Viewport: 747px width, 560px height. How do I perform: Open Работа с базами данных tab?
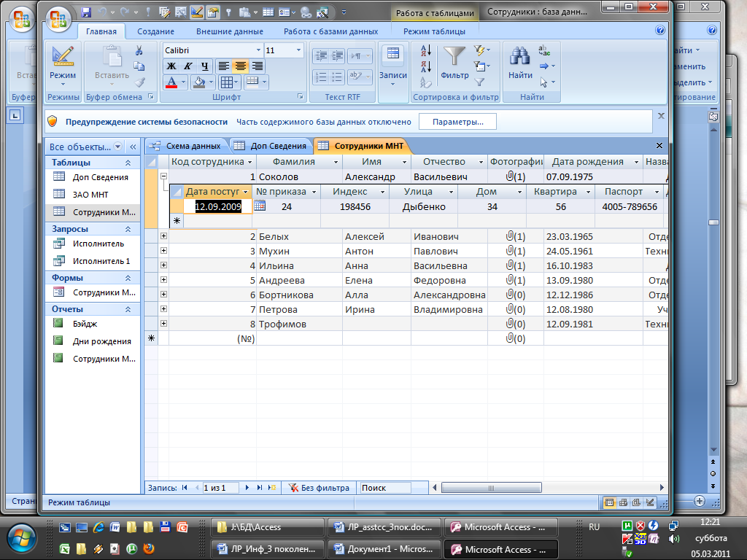pyautogui.click(x=331, y=31)
